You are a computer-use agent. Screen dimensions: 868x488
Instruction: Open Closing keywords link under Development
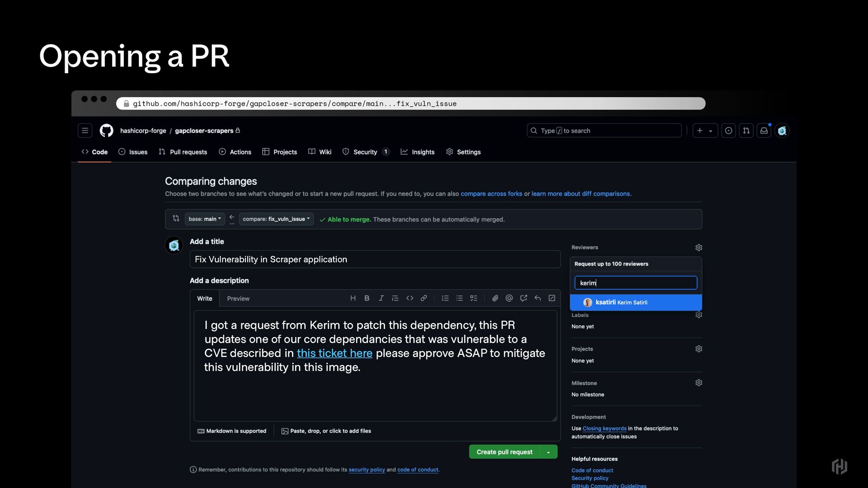click(x=604, y=428)
